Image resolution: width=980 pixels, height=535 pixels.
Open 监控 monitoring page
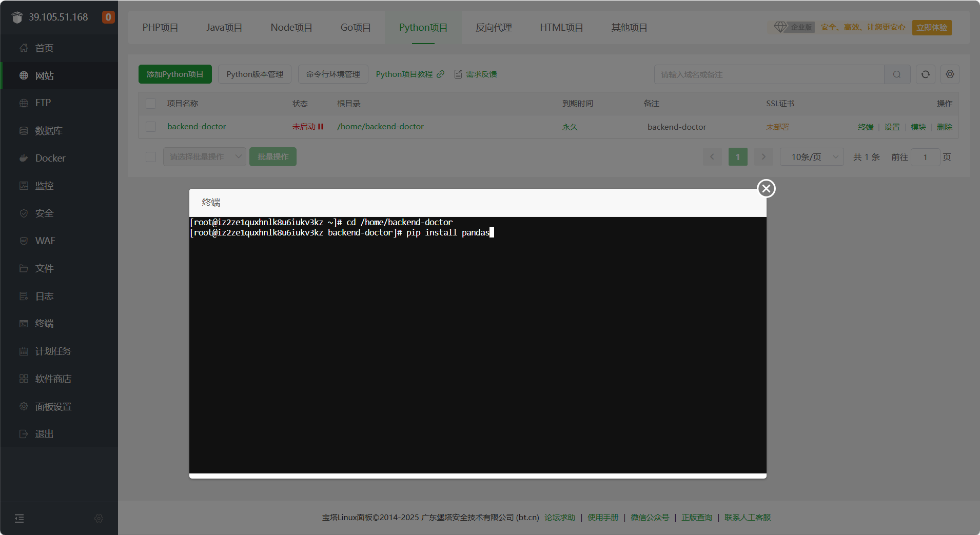(59, 186)
